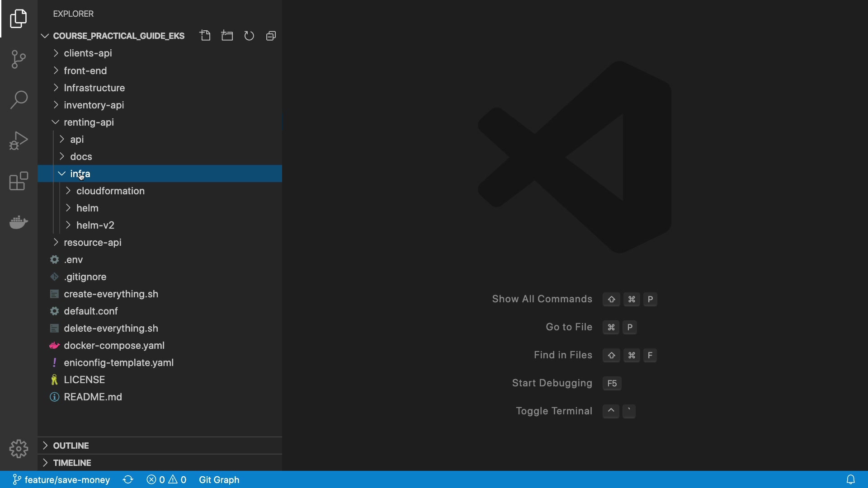The image size is (868, 488).
Task: Refresh the Explorer file tree
Action: [249, 36]
